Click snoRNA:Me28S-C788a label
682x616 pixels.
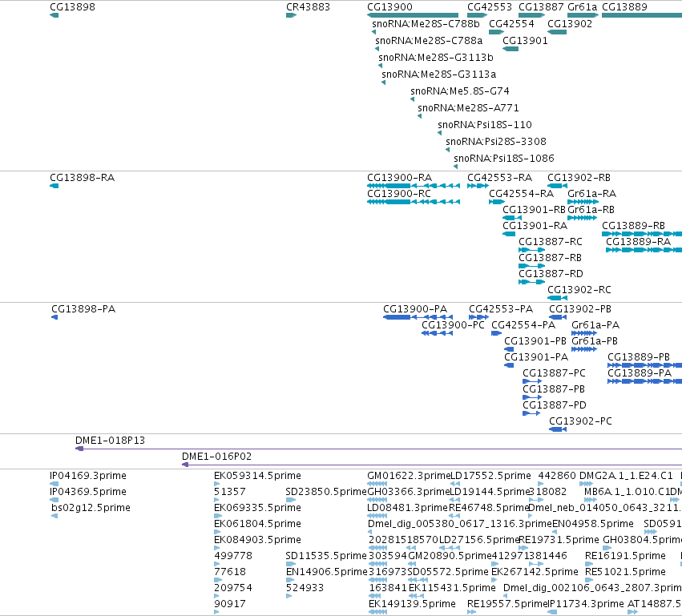429,40
